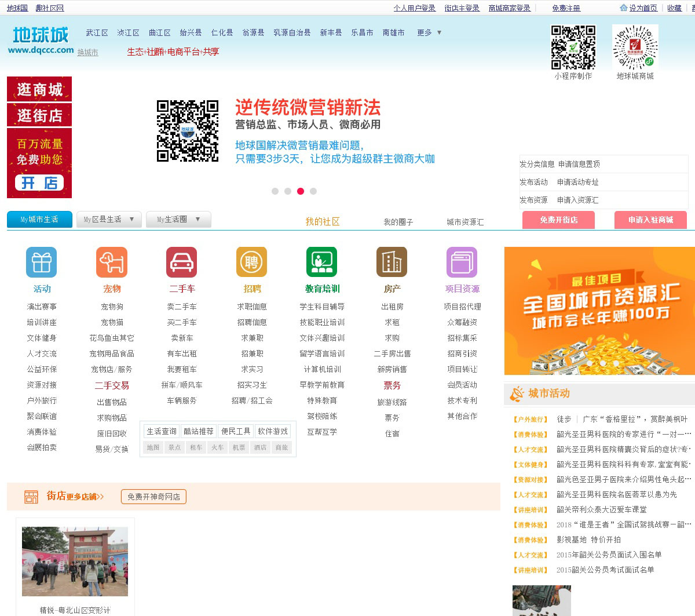Click 申请活动专址 link

tap(578, 183)
